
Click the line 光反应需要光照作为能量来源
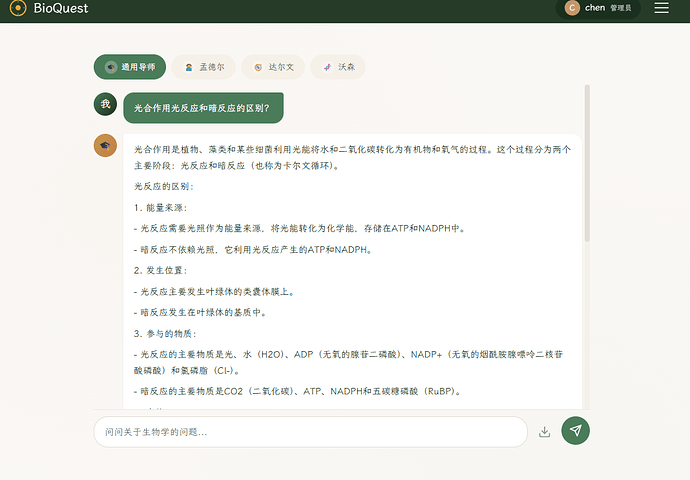(x=300, y=228)
